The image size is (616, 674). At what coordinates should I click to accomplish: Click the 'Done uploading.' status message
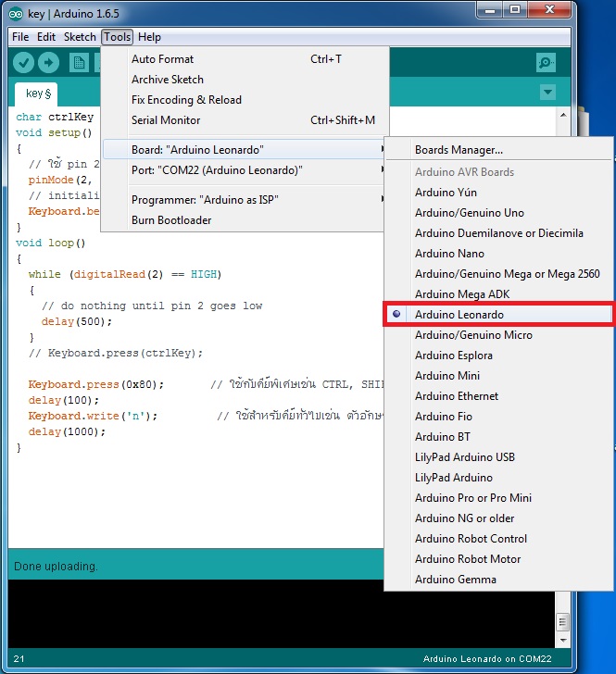[x=56, y=567]
